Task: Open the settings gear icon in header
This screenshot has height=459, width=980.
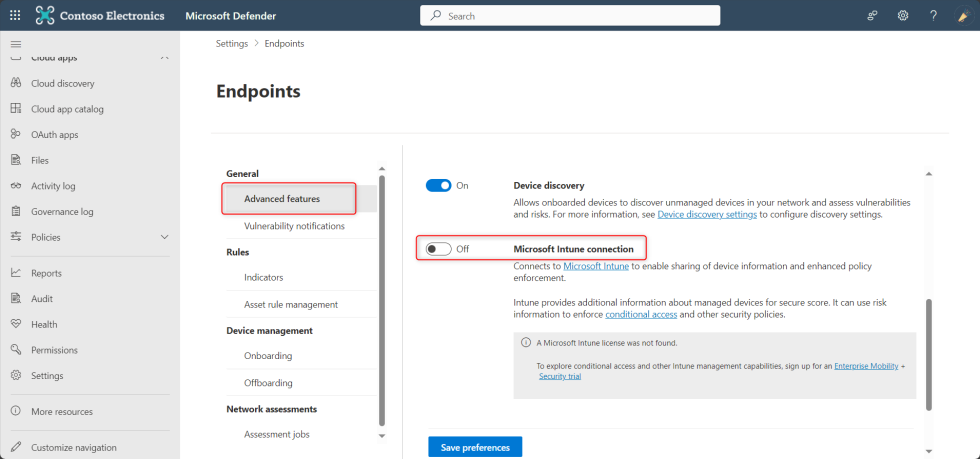Action: click(903, 16)
